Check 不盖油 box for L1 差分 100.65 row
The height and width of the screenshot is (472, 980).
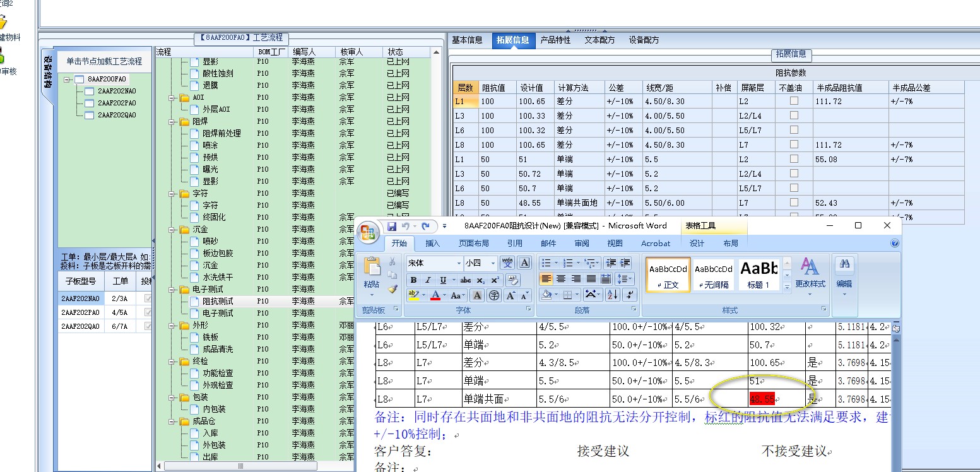[x=794, y=101]
